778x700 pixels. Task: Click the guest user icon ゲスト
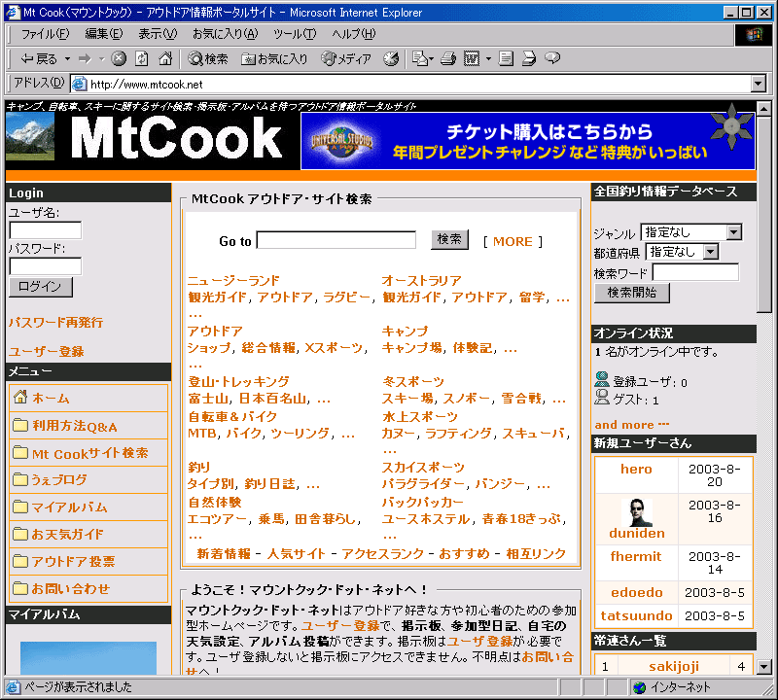click(x=602, y=398)
